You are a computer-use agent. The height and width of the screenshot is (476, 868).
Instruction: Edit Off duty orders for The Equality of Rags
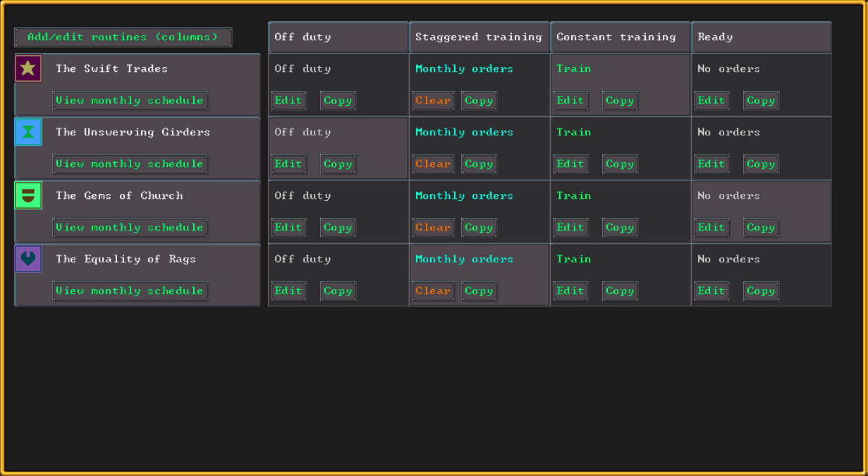tap(289, 291)
